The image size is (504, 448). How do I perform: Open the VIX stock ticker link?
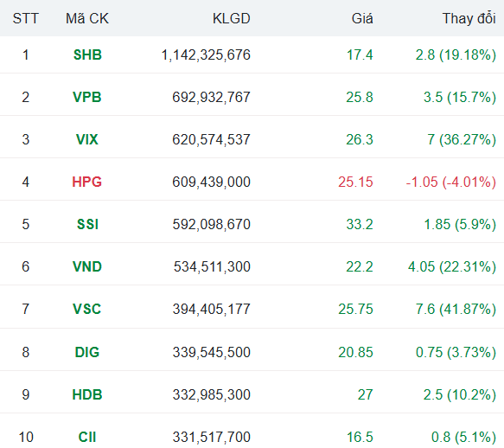87,139
